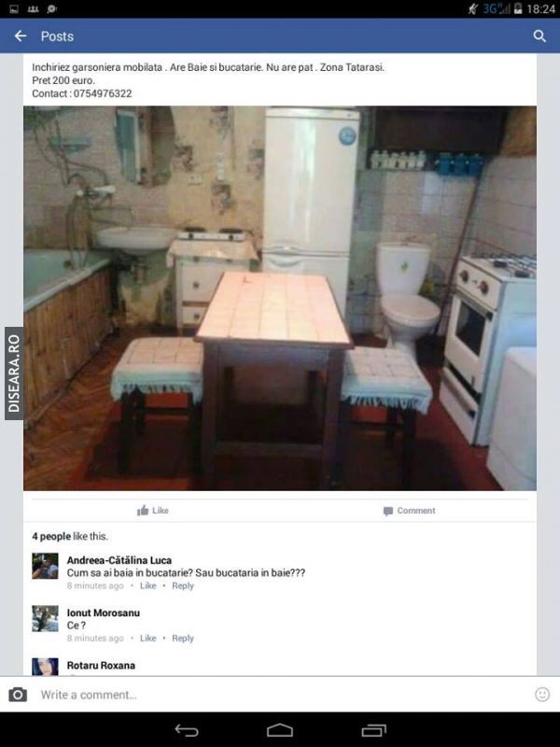
Task: Like the post with thumbs-up button
Action: pos(152,511)
